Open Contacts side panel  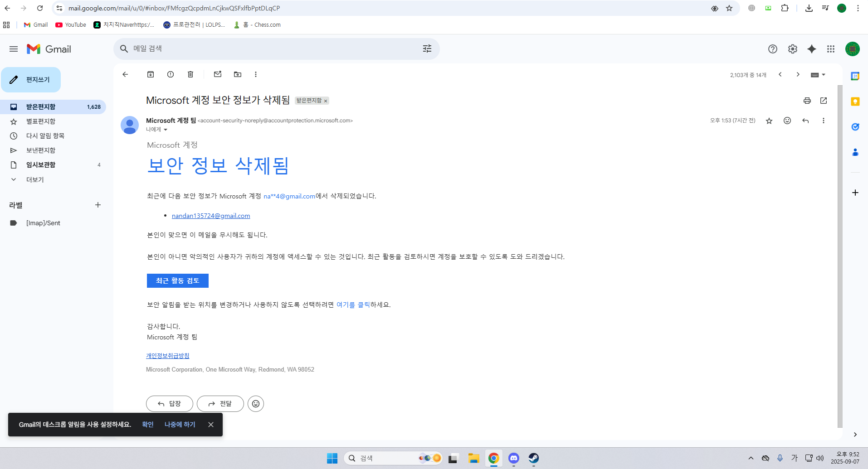pos(855,152)
